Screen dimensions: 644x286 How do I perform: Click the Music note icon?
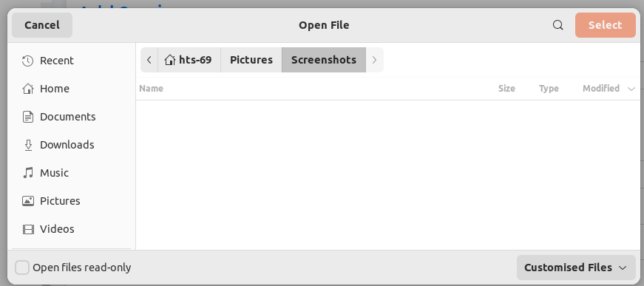[x=27, y=173]
